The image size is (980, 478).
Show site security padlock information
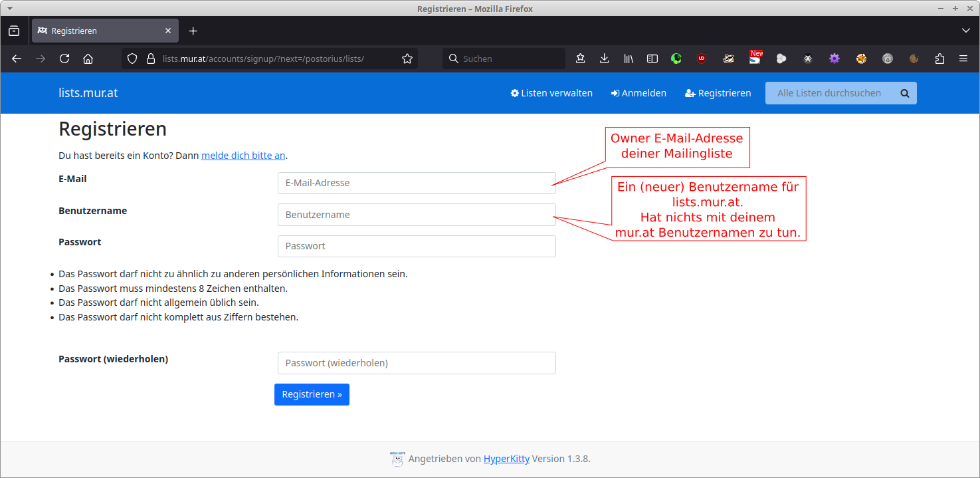tap(150, 59)
